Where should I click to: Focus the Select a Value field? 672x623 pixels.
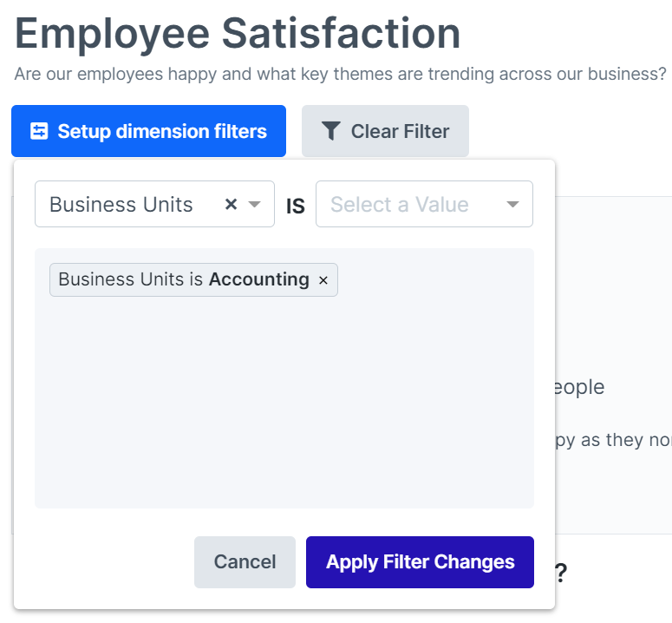[x=399, y=205]
